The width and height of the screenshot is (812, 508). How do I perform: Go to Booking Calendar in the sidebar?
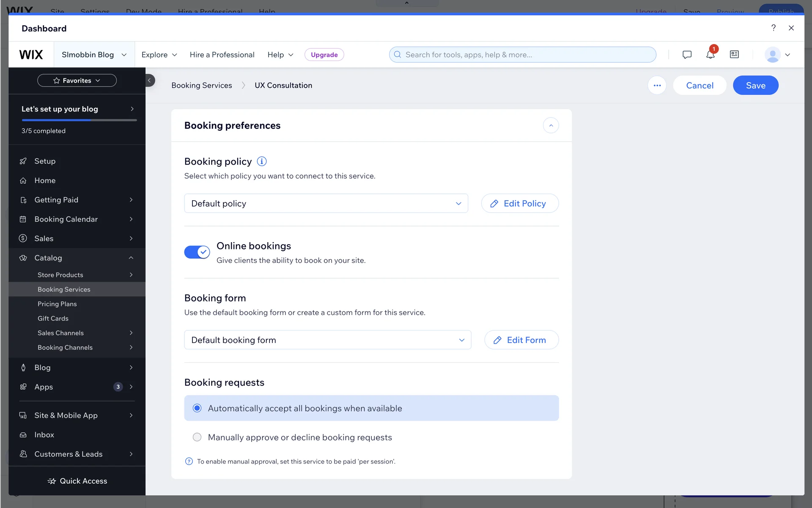point(66,219)
